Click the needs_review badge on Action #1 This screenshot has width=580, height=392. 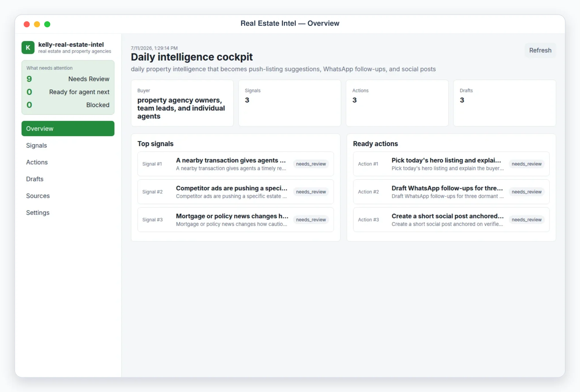(526, 164)
